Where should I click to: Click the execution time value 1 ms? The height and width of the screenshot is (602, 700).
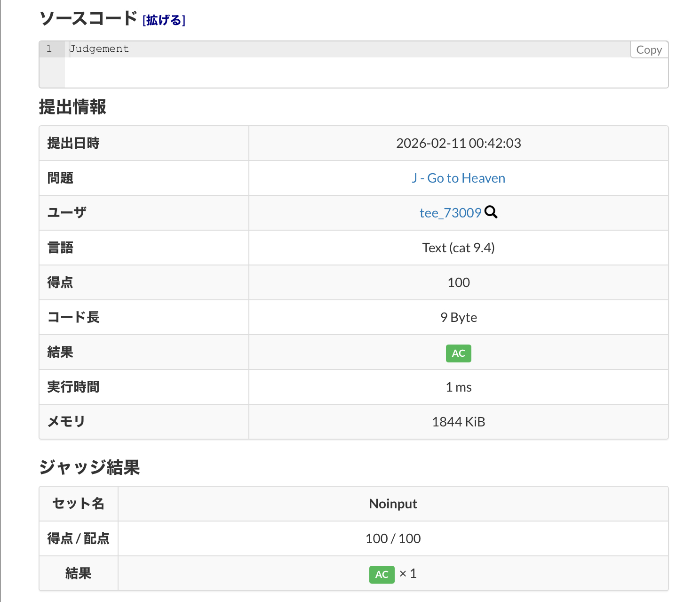(x=458, y=387)
